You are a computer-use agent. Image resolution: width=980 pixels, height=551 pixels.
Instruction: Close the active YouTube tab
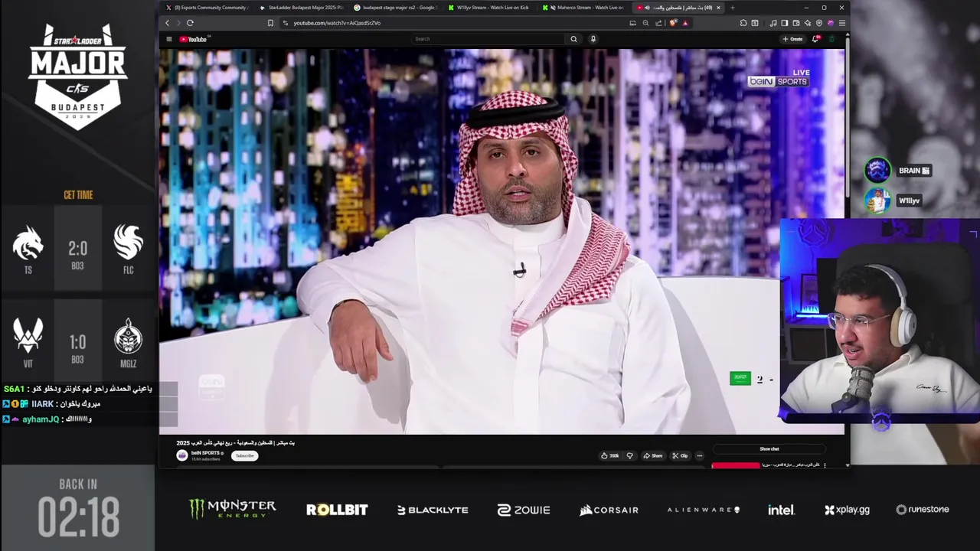click(718, 8)
